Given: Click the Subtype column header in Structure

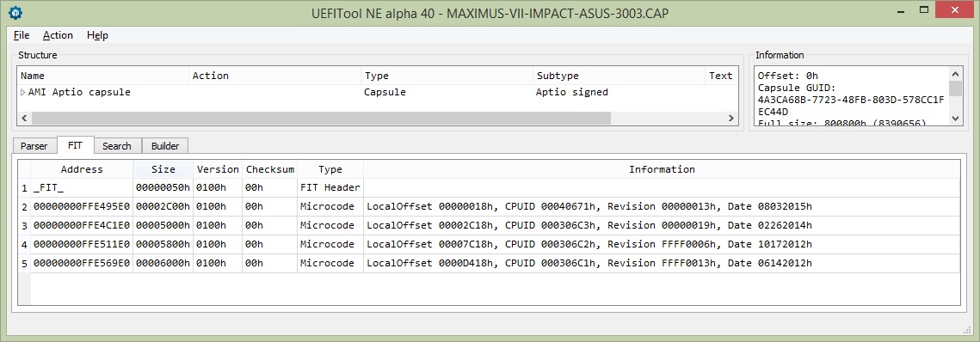Looking at the screenshot, I should click(x=618, y=76).
